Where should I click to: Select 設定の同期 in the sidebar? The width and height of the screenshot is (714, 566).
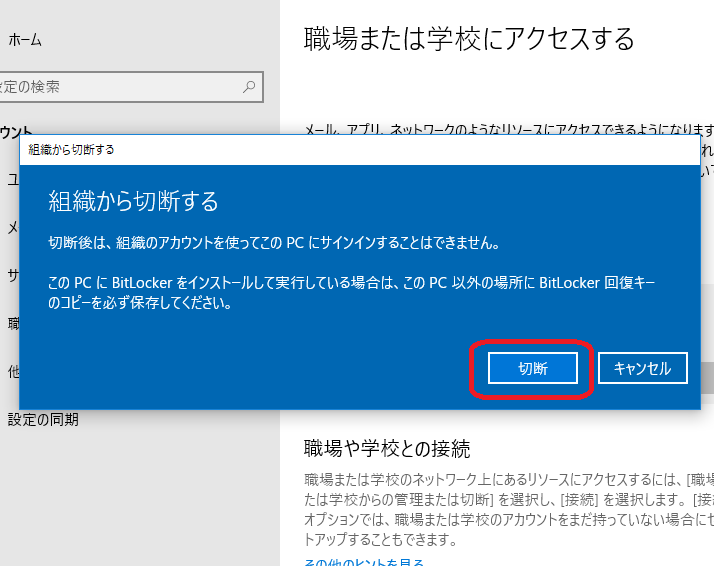(43, 419)
